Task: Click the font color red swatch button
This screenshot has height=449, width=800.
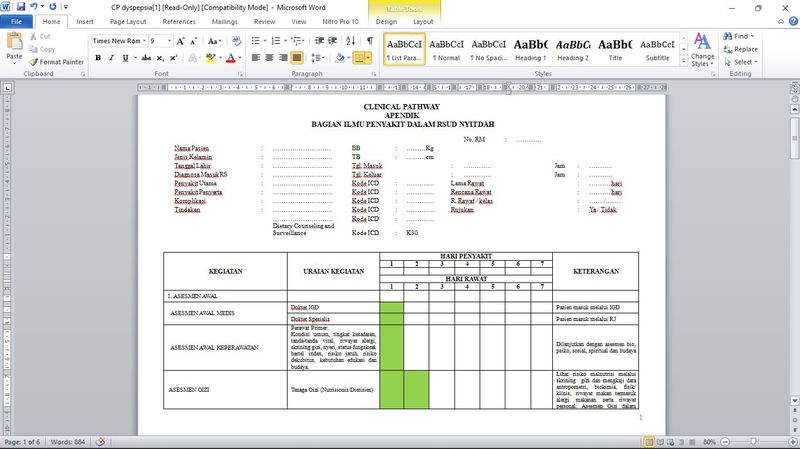Action: coord(231,58)
